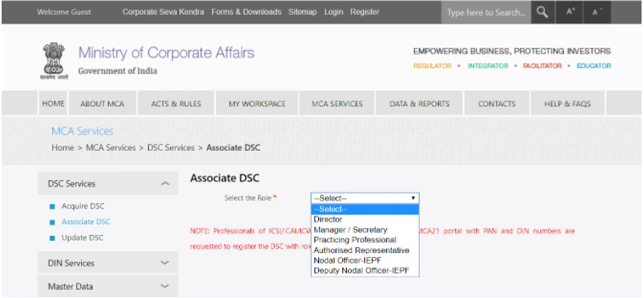
Task: Choose Authorised Representative from role list
Action: click(365, 251)
